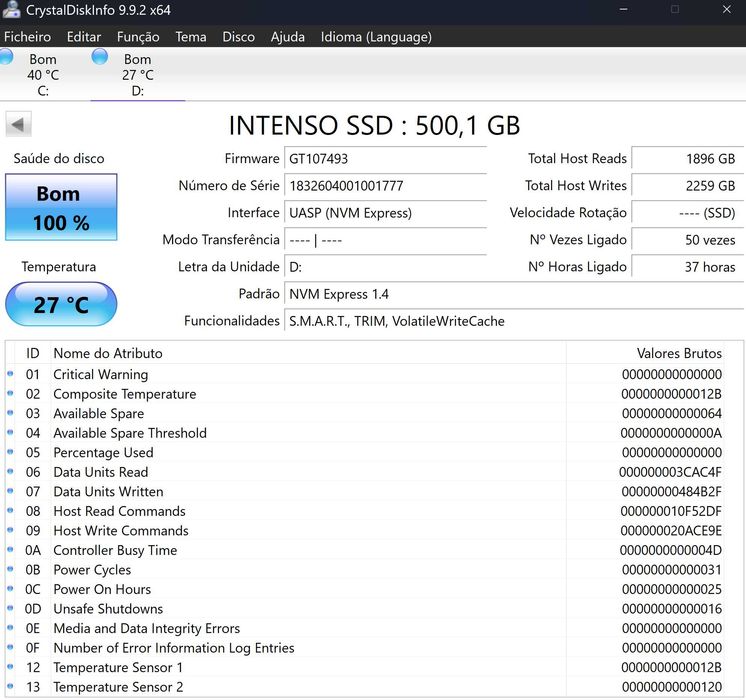
Task: Click Total Host Reads value 1896 GB
Action: (687, 158)
